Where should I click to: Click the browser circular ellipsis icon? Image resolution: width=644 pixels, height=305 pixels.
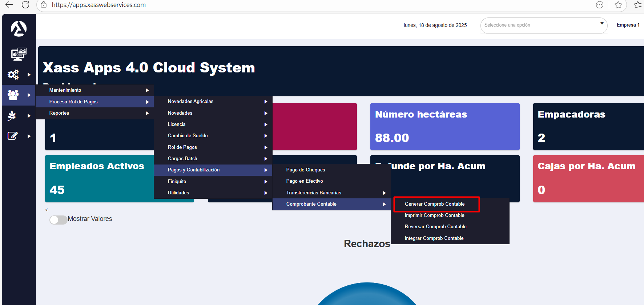[x=600, y=5]
